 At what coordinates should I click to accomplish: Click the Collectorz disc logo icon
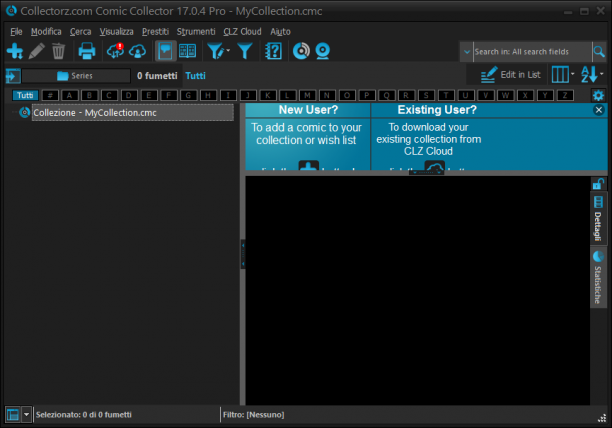point(301,51)
